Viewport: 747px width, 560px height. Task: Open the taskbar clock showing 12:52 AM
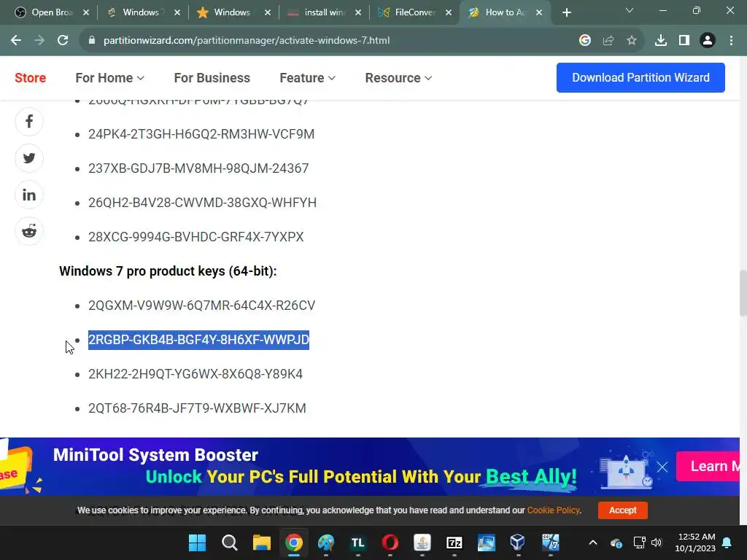point(695,542)
